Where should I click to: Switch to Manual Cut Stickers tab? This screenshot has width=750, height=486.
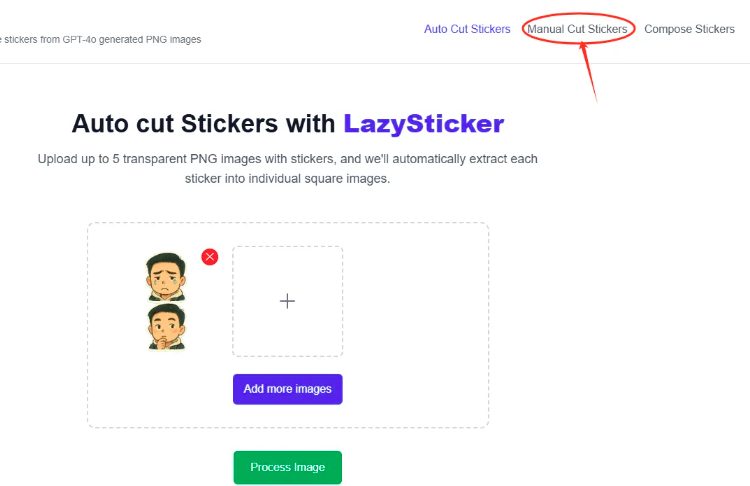click(x=577, y=29)
